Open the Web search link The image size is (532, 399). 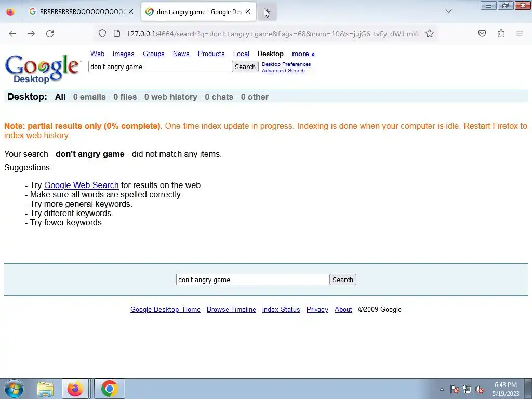pyautogui.click(x=97, y=54)
